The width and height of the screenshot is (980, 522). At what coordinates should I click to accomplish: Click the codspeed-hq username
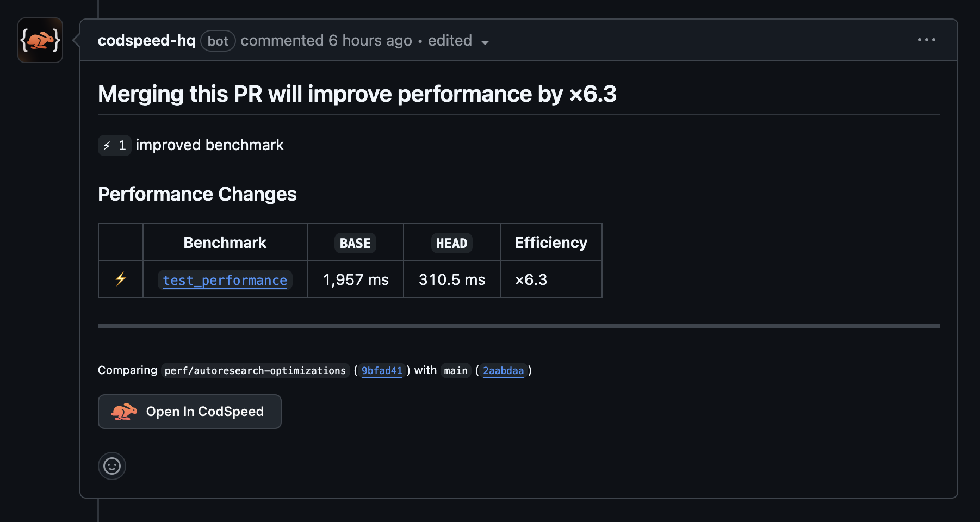(146, 40)
